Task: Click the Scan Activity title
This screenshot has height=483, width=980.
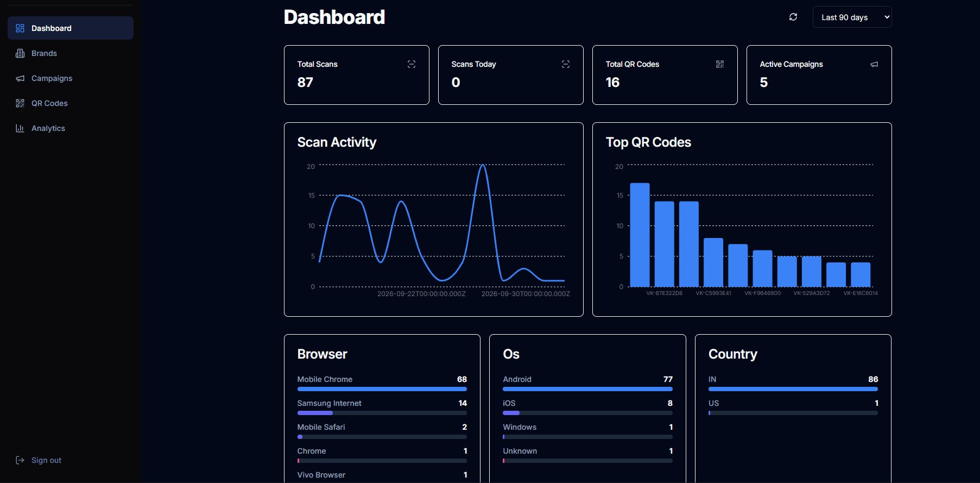Action: [x=337, y=142]
